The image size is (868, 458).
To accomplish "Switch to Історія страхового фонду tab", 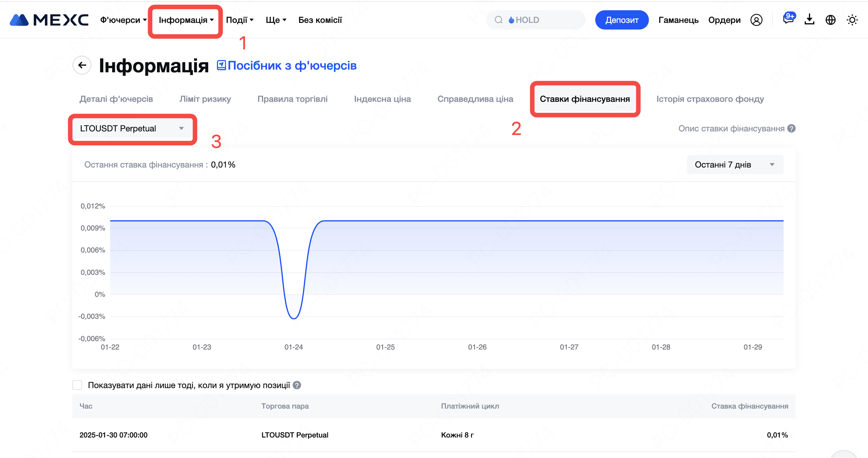I will (x=710, y=99).
